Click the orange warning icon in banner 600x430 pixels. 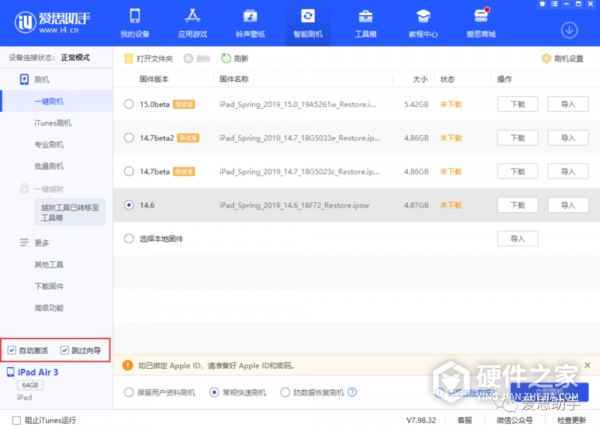click(x=128, y=365)
